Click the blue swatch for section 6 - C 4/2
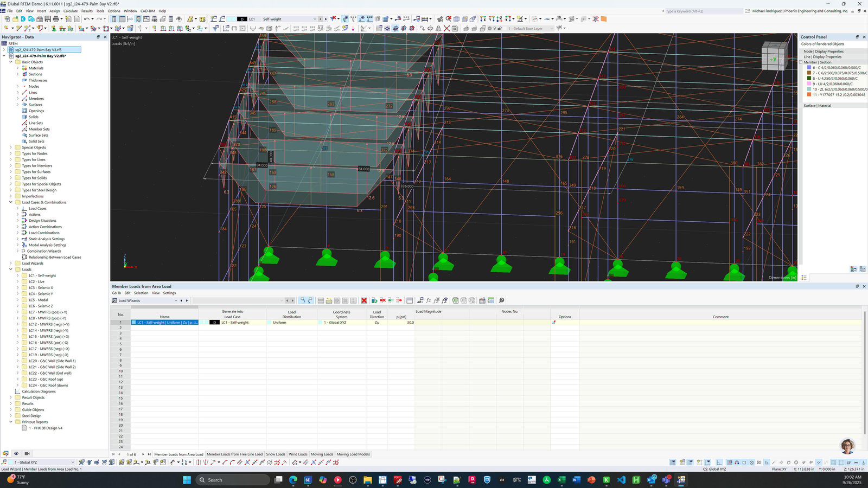The width and height of the screenshot is (868, 488). click(x=809, y=68)
